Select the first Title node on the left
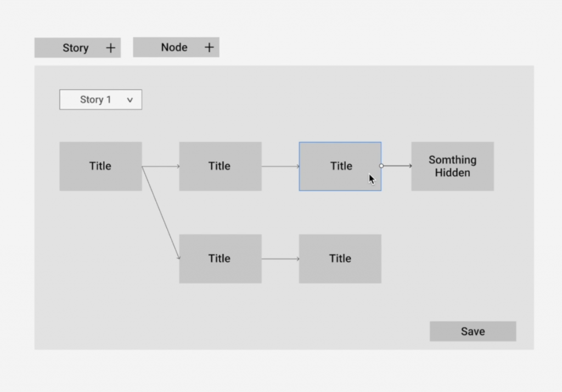The height and width of the screenshot is (392, 562). (101, 166)
